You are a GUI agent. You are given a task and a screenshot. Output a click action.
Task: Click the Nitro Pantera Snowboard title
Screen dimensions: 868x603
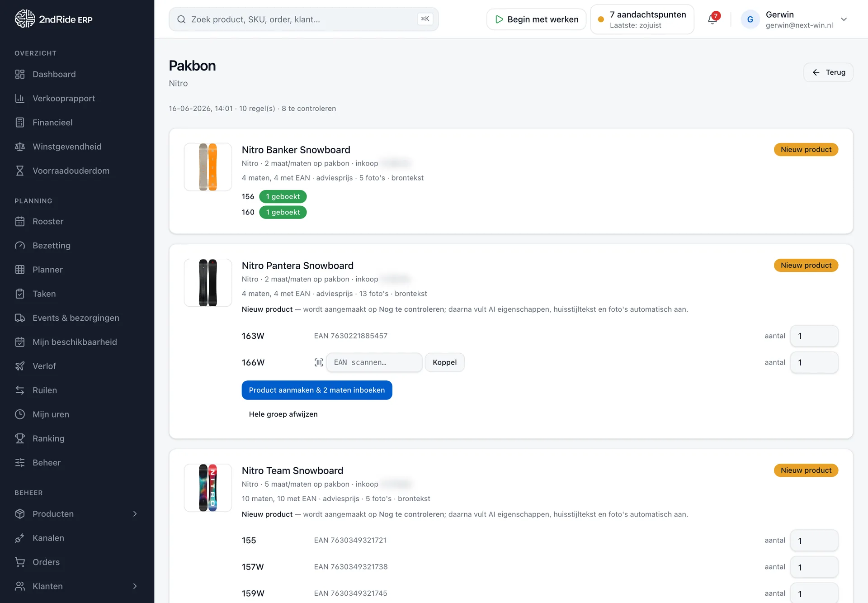[x=297, y=266]
